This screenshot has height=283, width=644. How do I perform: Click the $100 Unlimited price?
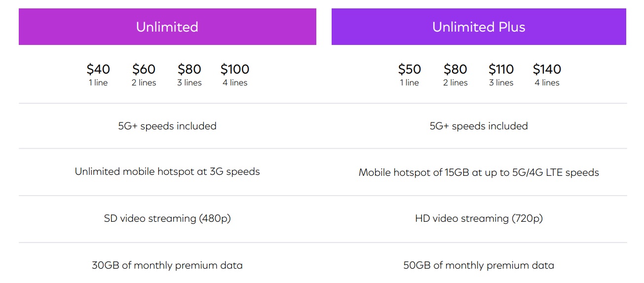pos(235,69)
